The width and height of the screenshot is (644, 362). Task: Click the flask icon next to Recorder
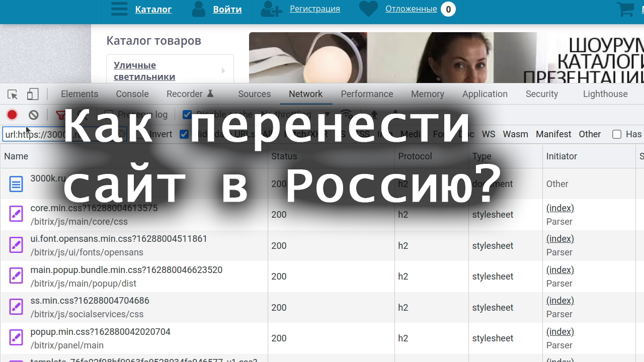[210, 94]
